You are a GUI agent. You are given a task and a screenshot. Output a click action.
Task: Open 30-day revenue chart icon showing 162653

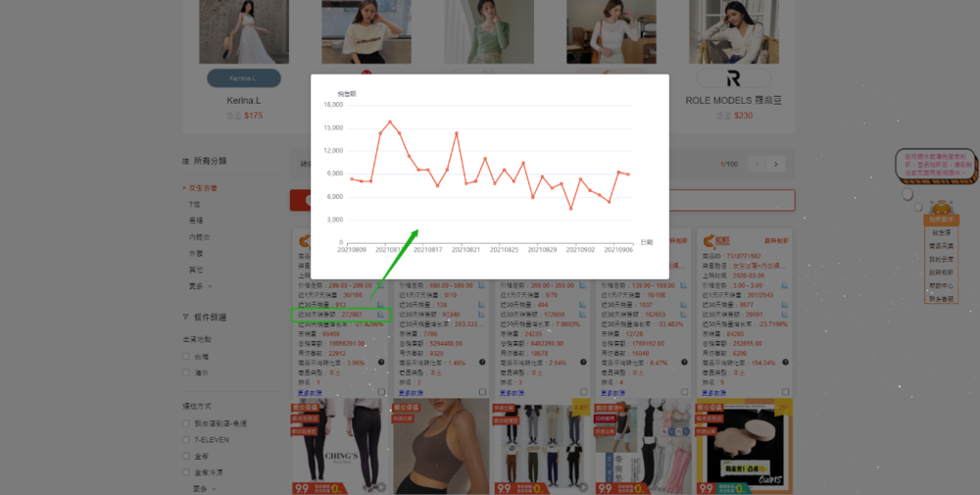coord(684,315)
